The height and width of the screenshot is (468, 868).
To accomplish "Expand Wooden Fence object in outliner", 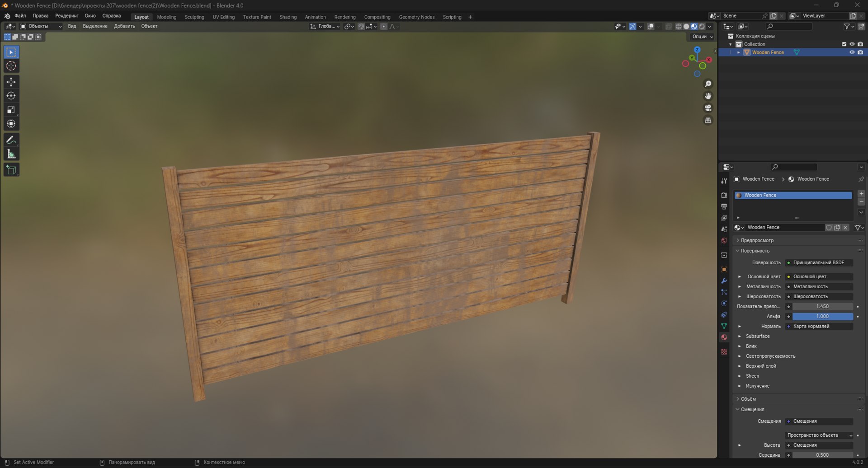I will click(739, 52).
